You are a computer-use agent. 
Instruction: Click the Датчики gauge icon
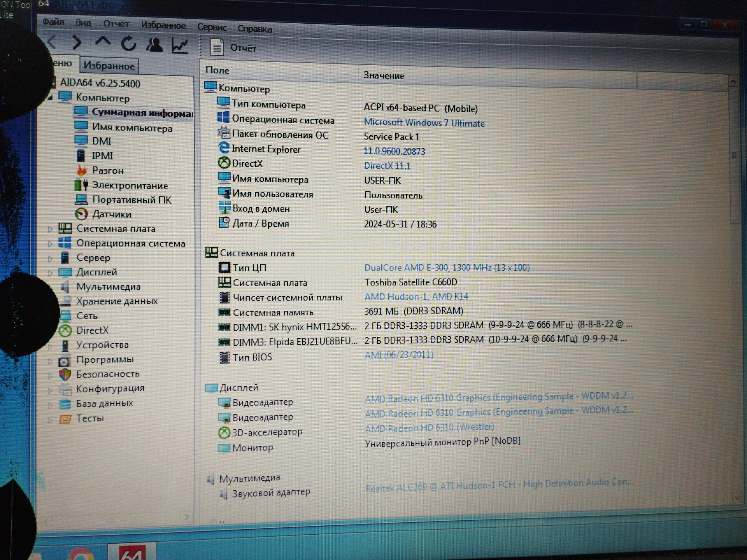tap(81, 214)
